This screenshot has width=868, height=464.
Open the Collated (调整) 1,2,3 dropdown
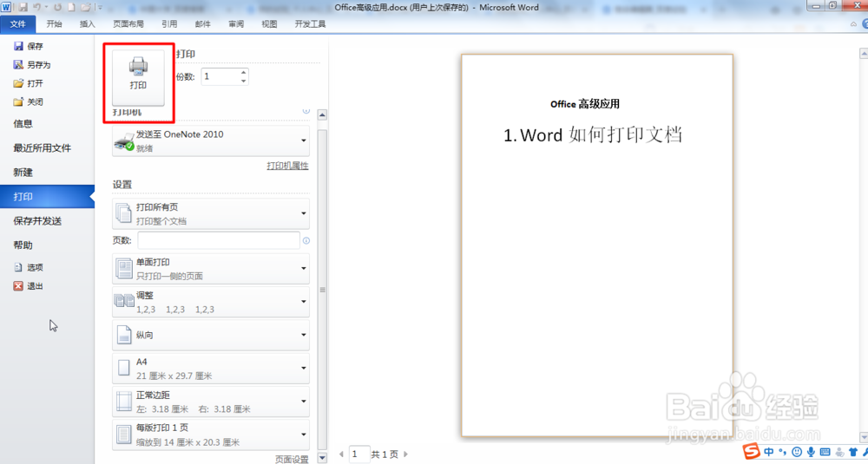coord(211,302)
